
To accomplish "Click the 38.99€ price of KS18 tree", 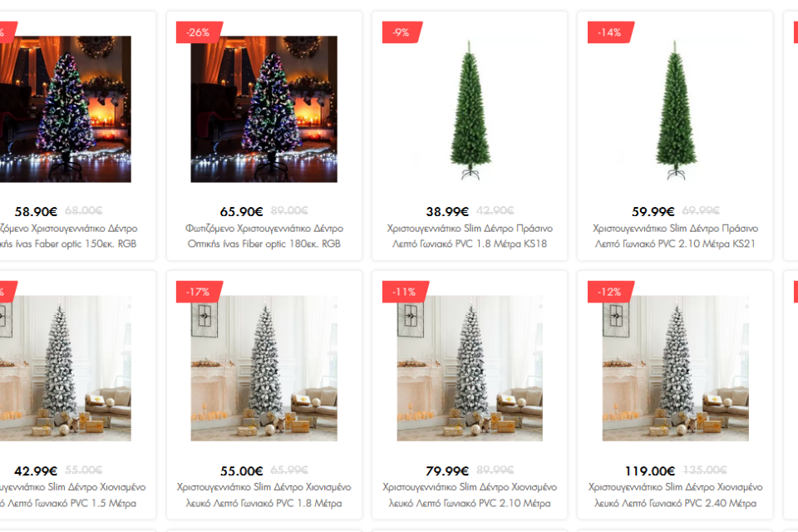I will point(447,211).
